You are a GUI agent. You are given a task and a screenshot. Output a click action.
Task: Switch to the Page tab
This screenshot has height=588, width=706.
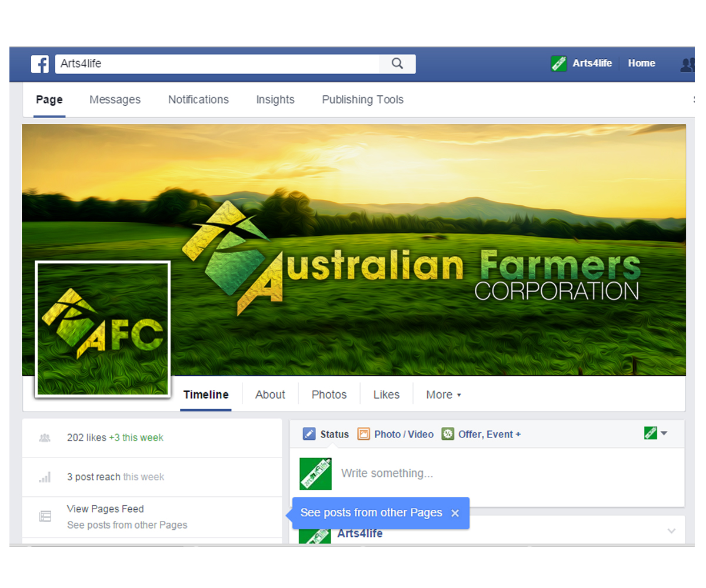click(49, 100)
